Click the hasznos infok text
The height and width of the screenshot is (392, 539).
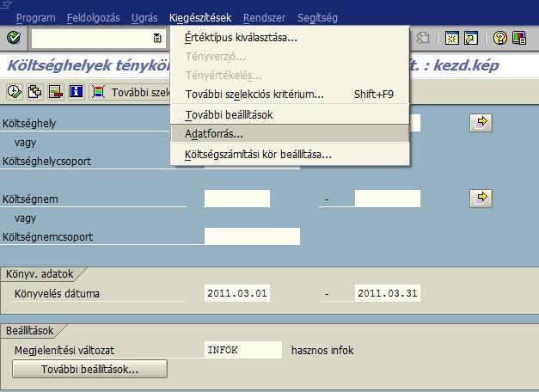tap(322, 350)
